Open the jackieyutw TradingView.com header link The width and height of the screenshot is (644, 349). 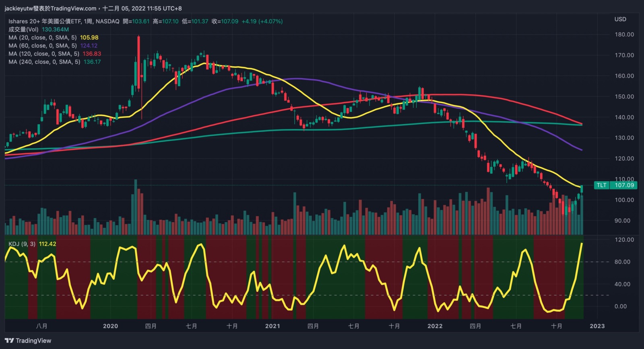[x=50, y=8]
